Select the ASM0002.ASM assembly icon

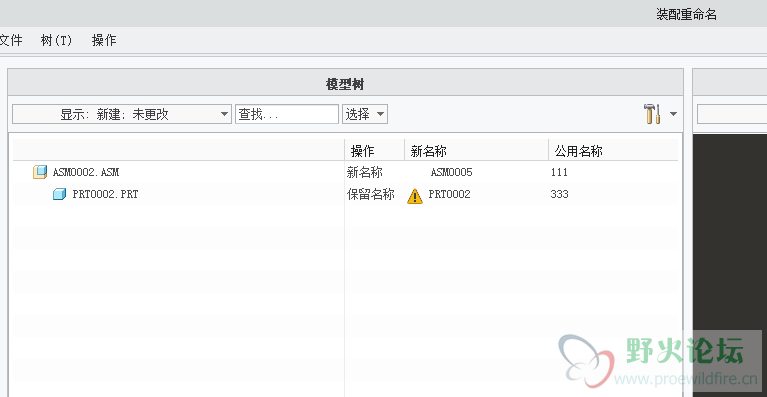pos(40,172)
